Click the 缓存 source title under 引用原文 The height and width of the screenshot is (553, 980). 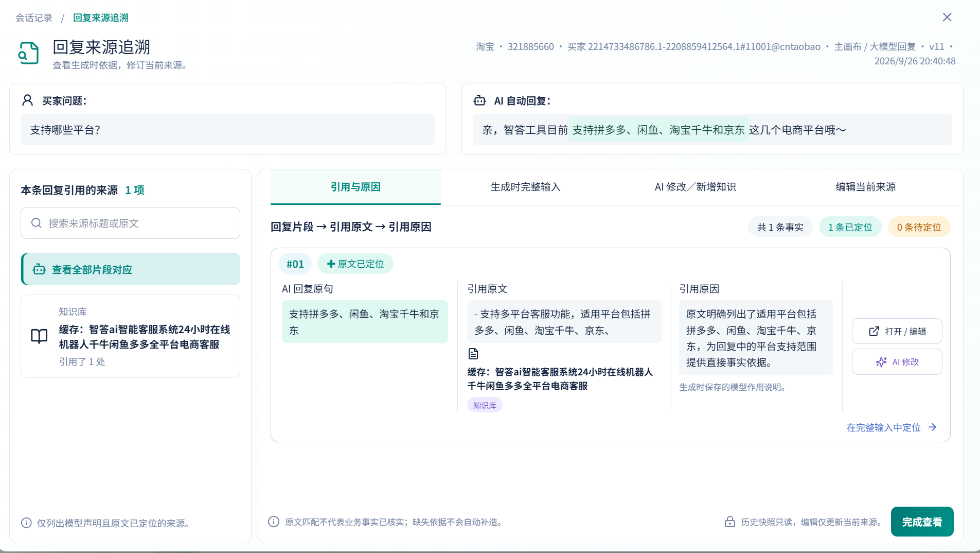560,378
